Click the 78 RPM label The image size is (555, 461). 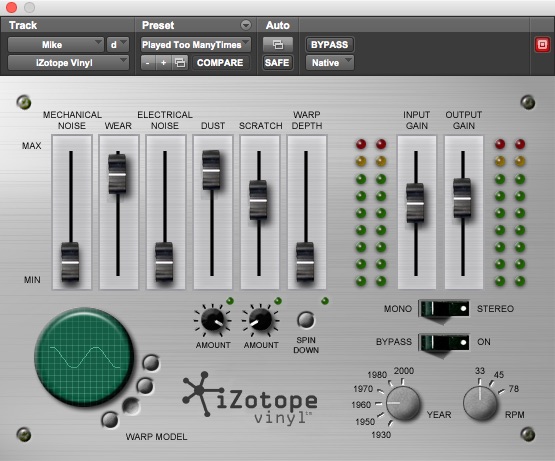click(514, 389)
